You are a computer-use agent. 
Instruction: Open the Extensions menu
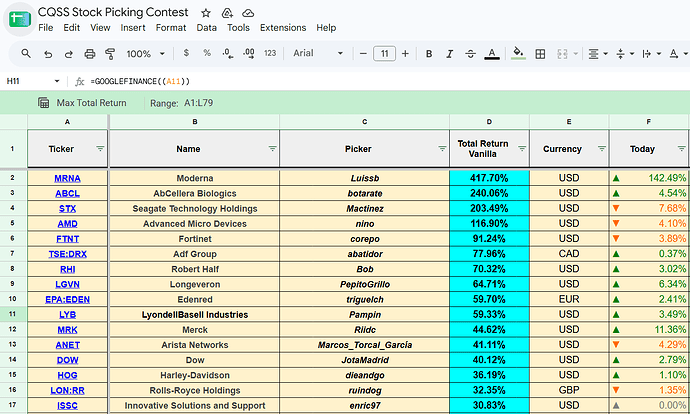point(283,28)
